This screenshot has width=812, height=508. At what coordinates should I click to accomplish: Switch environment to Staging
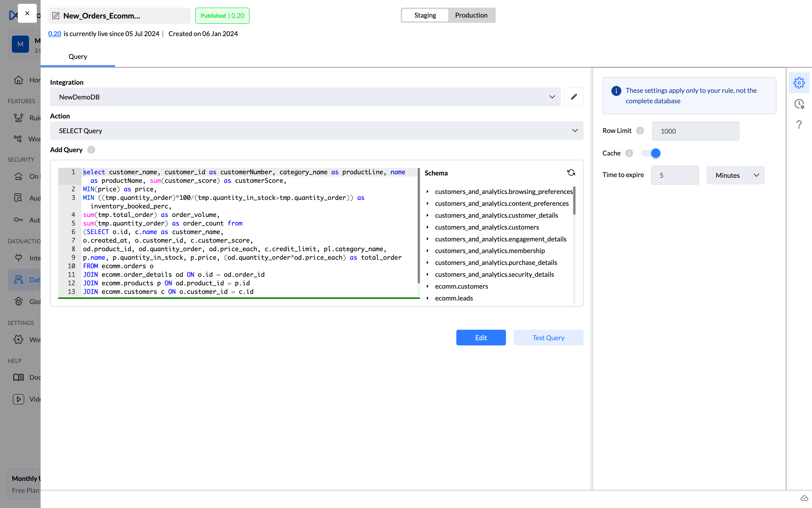(x=425, y=15)
